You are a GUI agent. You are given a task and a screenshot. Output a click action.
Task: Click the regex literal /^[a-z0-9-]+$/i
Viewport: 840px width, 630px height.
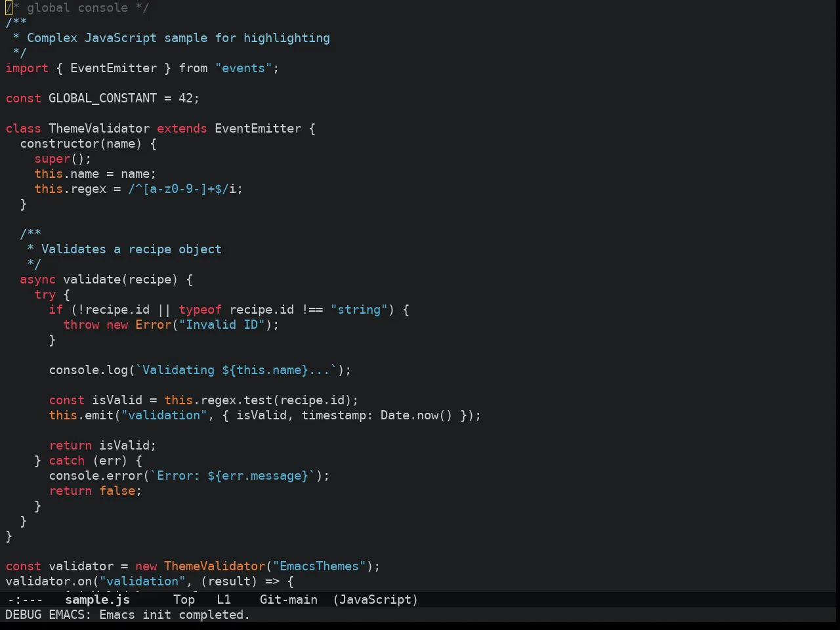point(182,189)
